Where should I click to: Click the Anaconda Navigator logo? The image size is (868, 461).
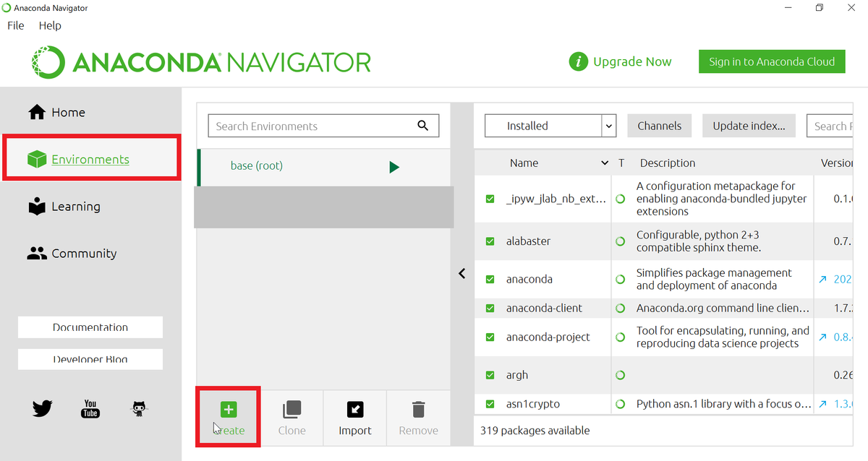pyautogui.click(x=202, y=62)
